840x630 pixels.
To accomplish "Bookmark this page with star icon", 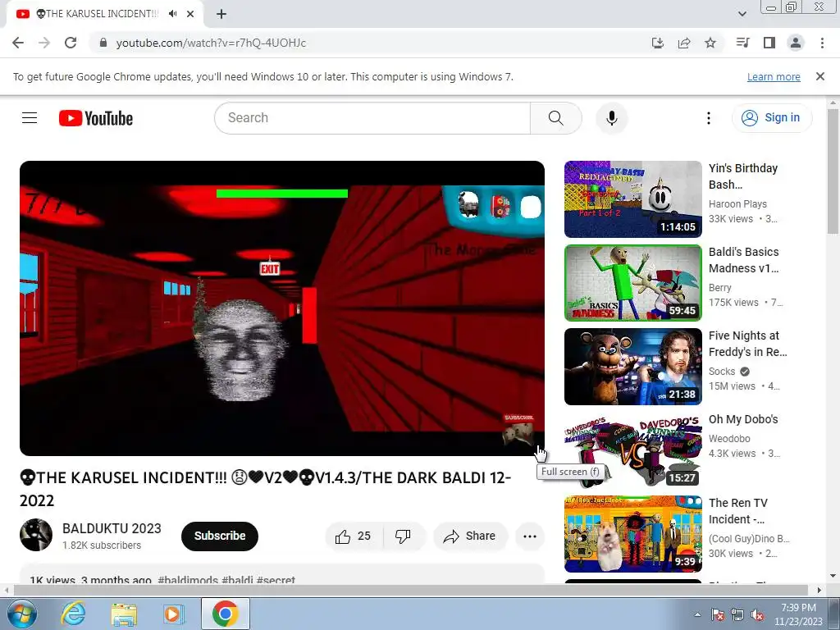I will tap(710, 43).
